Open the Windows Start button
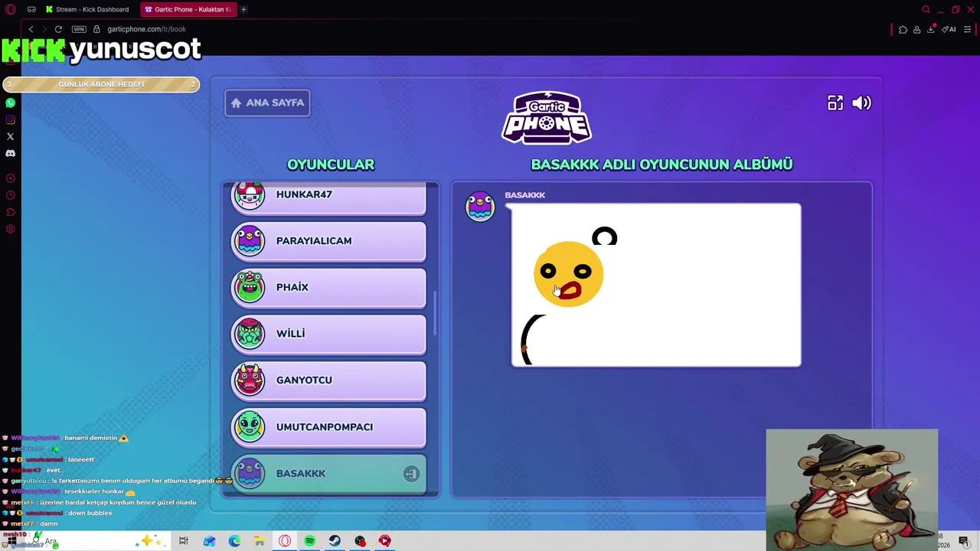 click(11, 541)
